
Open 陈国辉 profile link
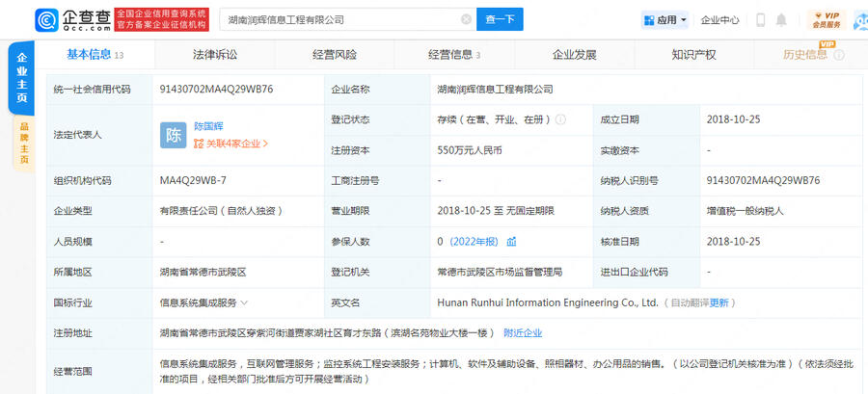click(x=209, y=126)
